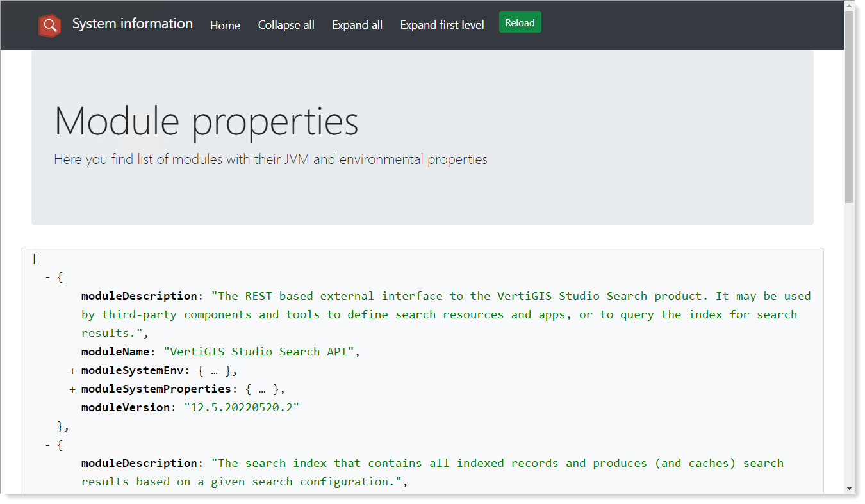Expand the moduleSystemProperties node

pyautogui.click(x=72, y=389)
